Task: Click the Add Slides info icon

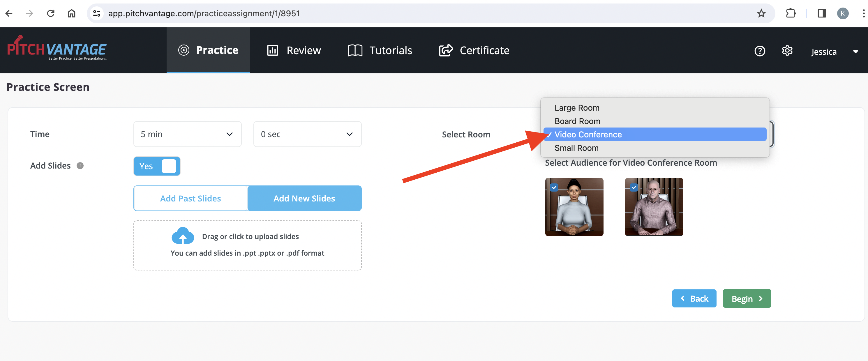Action: coord(80,165)
